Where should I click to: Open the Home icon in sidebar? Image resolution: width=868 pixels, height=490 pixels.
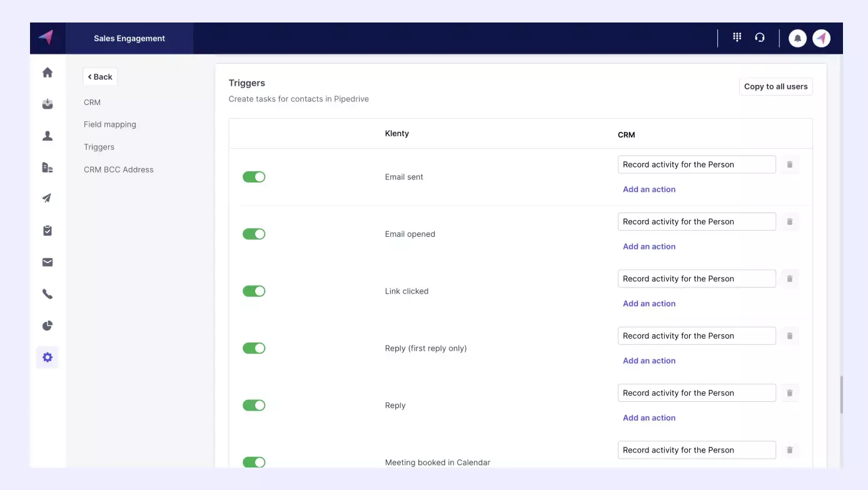(x=48, y=72)
